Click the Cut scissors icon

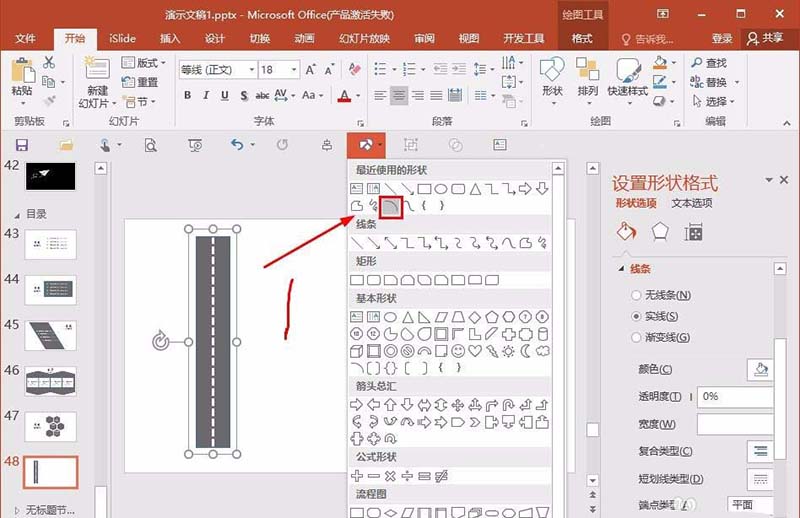click(49, 63)
